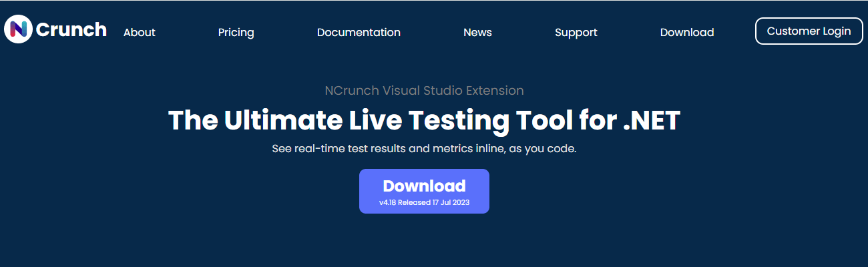Select Download in the navigation bar
This screenshot has height=267, width=868.
pos(687,32)
